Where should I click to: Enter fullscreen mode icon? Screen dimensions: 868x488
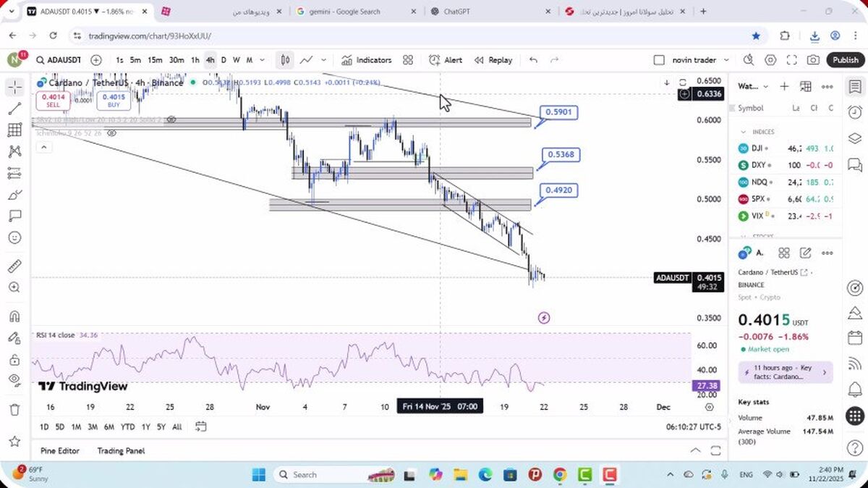tap(792, 60)
